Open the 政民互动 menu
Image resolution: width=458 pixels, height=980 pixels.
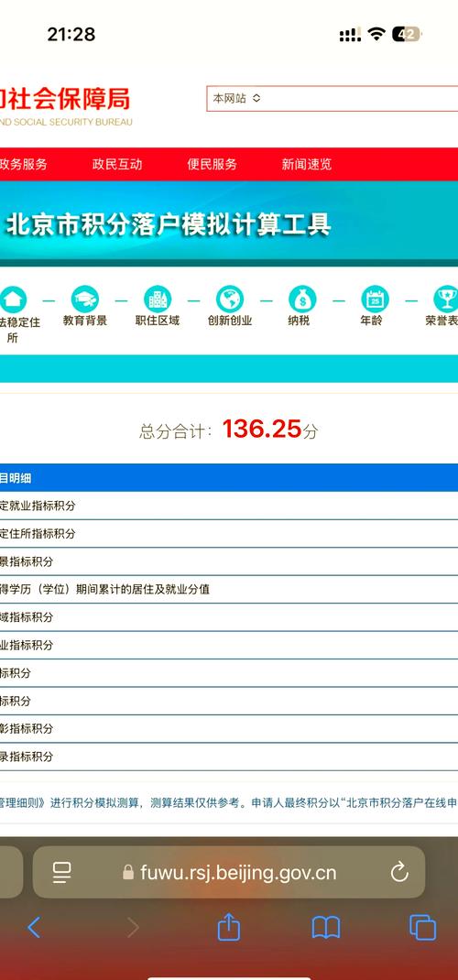pyautogui.click(x=117, y=164)
